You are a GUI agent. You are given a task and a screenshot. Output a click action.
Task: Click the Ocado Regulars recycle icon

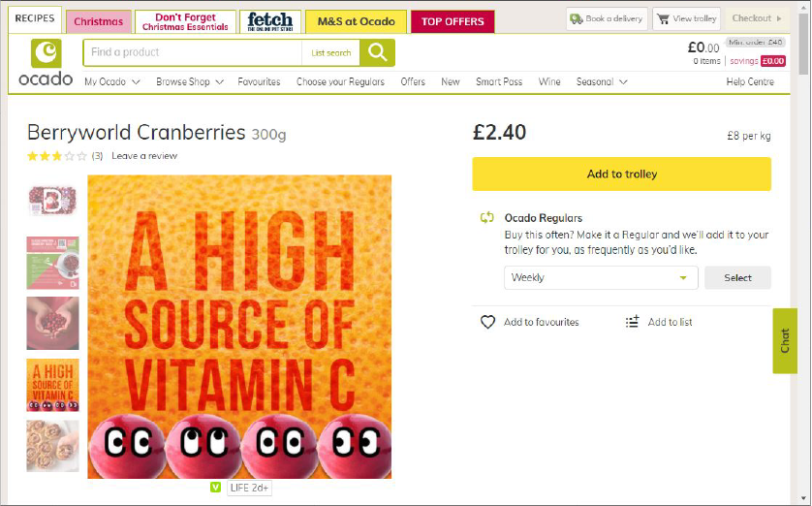click(487, 218)
